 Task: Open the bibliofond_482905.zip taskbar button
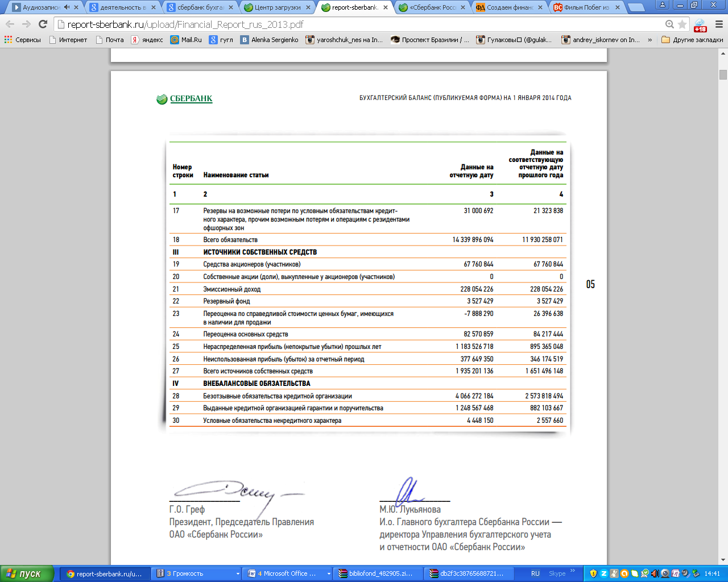[x=379, y=573]
